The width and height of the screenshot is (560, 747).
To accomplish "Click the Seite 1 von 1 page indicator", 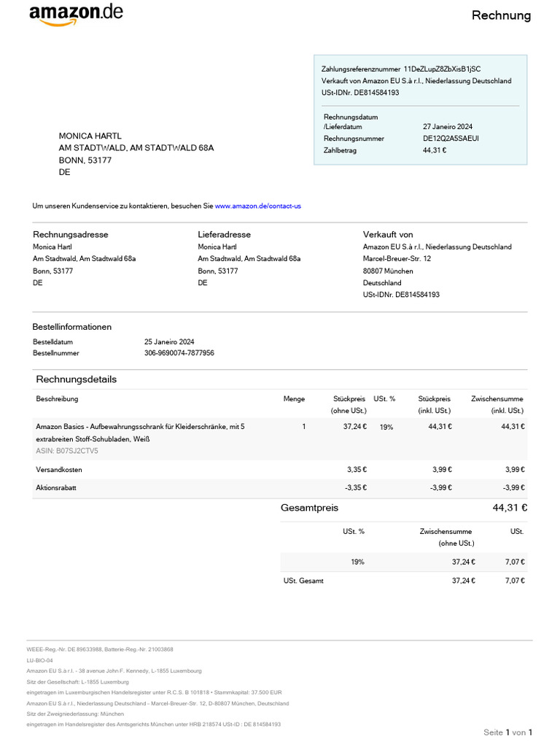I will 507,732.
